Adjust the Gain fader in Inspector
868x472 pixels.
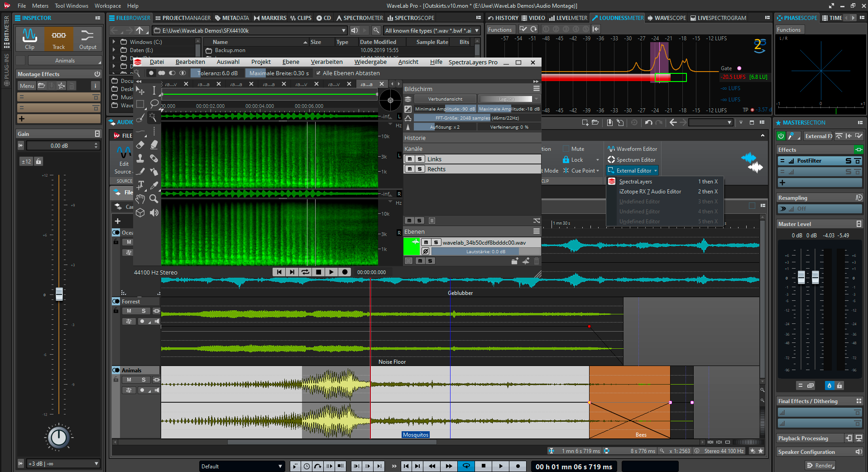59,294
